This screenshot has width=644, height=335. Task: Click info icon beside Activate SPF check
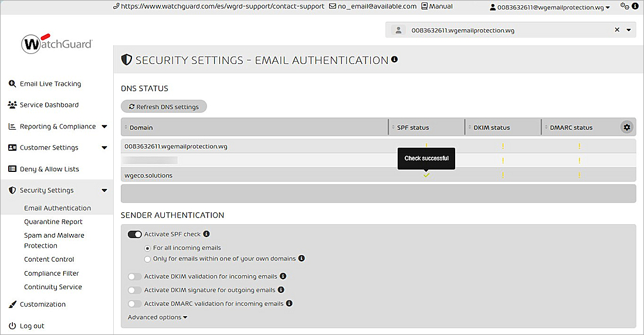(206, 234)
